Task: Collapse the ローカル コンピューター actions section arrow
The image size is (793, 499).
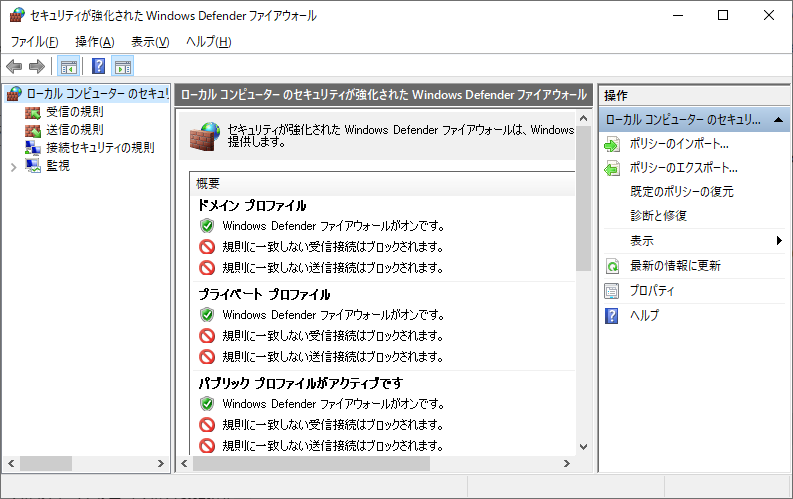Action: point(778,120)
